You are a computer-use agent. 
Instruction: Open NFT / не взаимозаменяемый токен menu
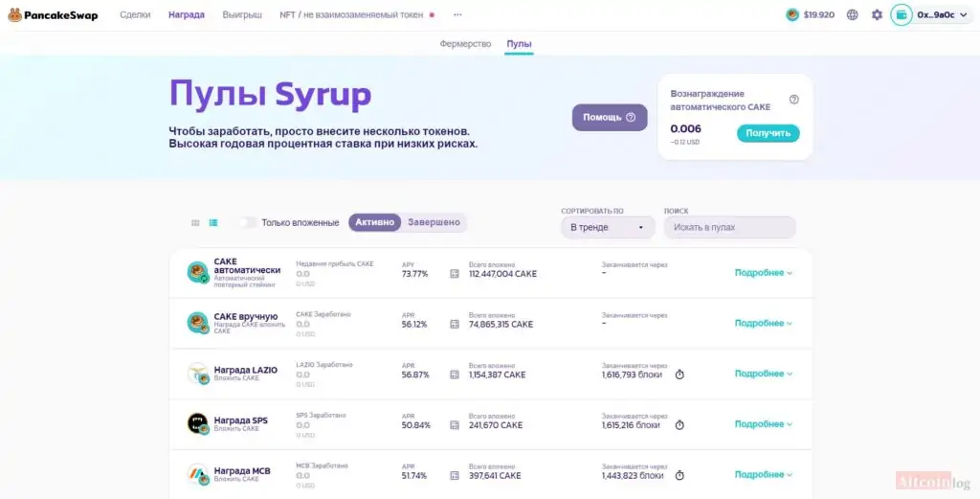[x=351, y=14]
